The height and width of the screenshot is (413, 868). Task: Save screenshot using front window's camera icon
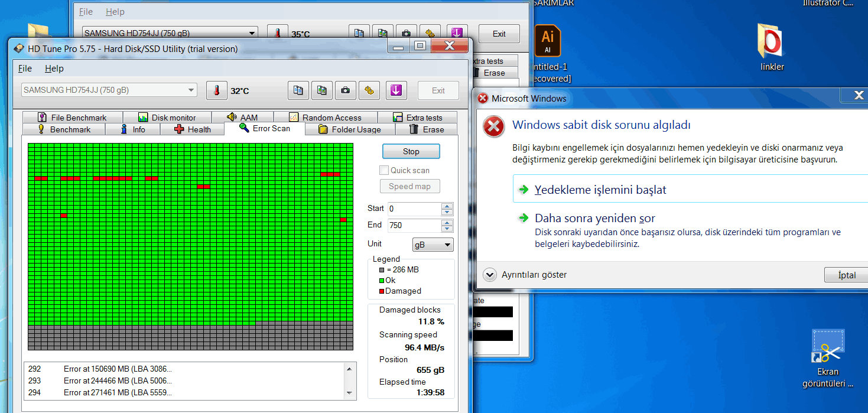point(346,91)
